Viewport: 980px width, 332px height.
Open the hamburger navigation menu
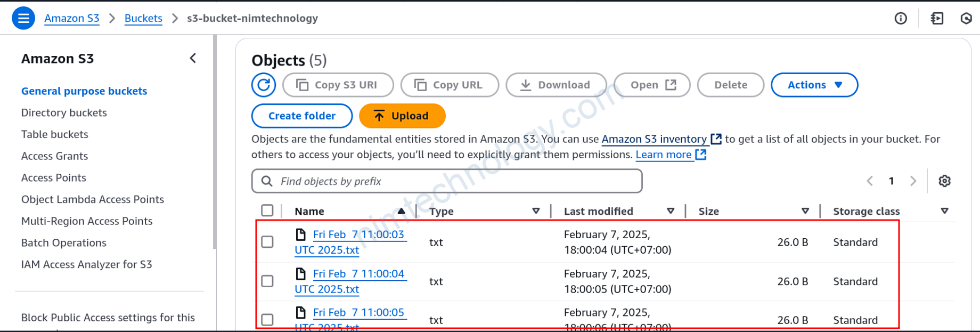pyautogui.click(x=23, y=18)
